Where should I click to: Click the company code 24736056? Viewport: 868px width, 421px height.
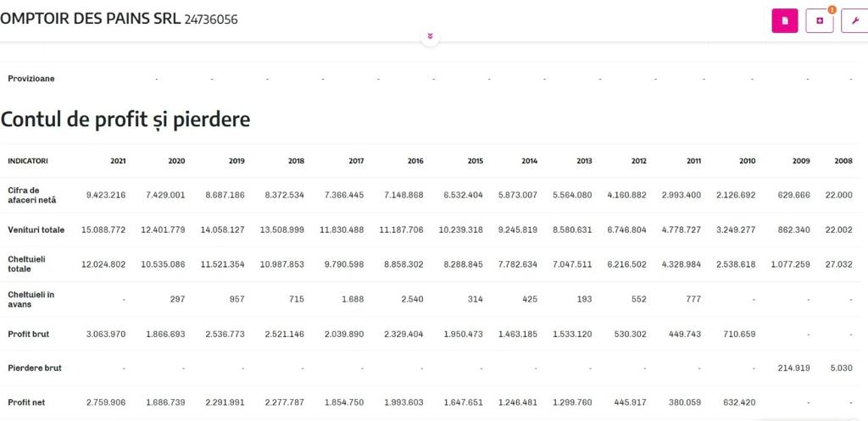tap(210, 19)
